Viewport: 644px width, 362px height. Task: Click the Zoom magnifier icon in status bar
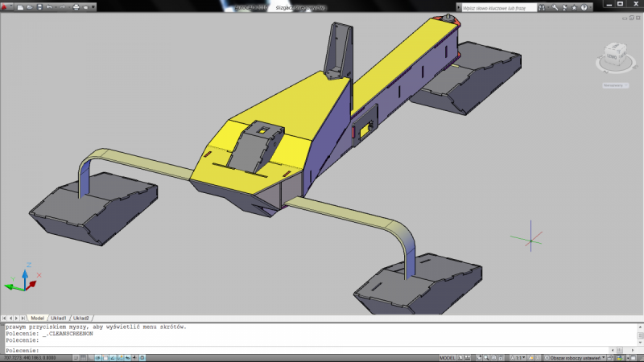[x=487, y=357]
